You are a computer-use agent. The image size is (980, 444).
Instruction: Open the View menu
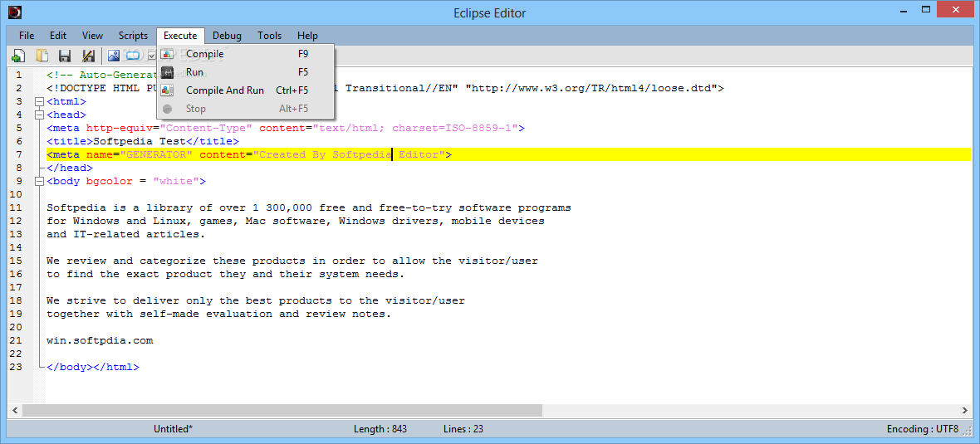92,36
